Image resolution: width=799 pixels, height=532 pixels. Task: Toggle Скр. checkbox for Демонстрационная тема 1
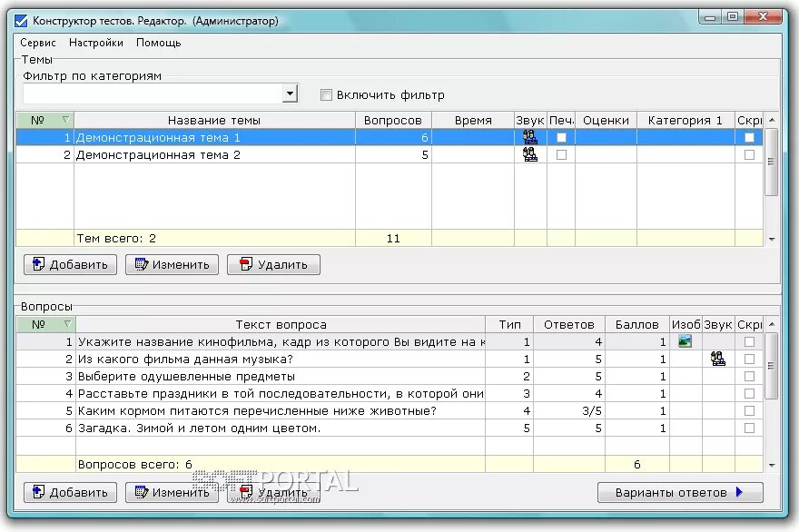tap(749, 137)
